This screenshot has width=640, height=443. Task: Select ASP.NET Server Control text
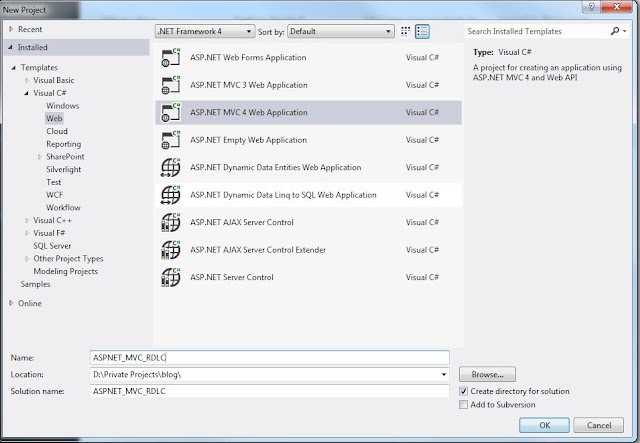click(x=232, y=277)
